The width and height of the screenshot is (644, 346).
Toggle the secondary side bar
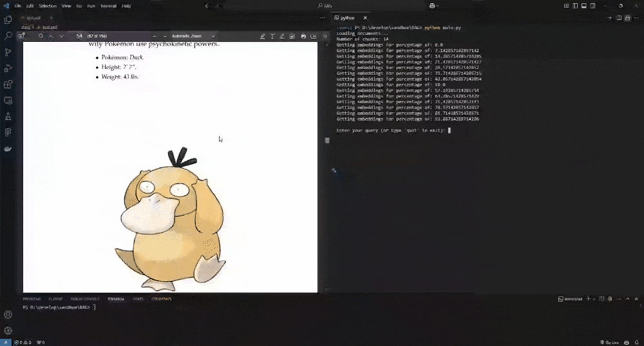[593, 6]
